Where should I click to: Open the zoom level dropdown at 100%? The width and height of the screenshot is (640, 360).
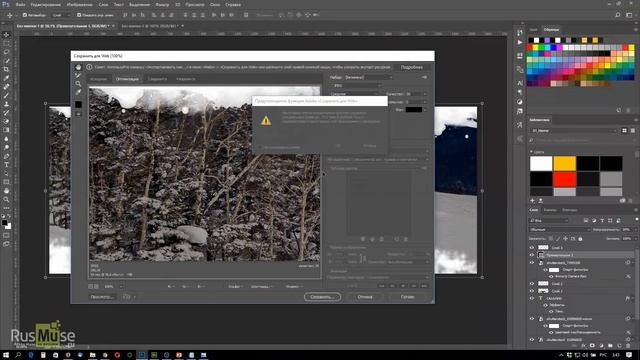(121, 287)
